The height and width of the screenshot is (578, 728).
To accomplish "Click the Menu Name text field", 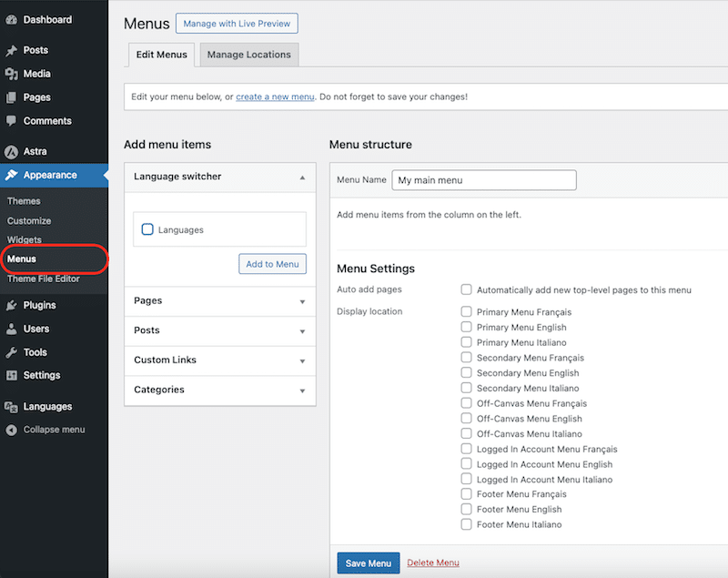I will point(484,180).
